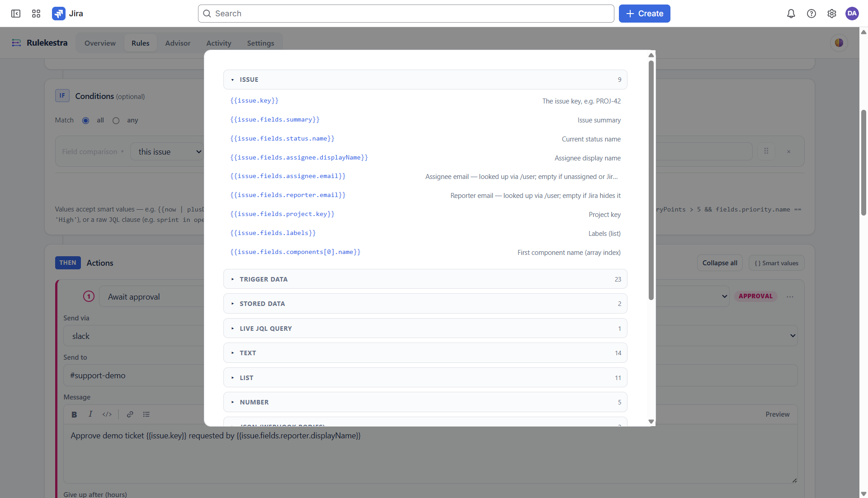Switch to the Activity tab

(219, 43)
